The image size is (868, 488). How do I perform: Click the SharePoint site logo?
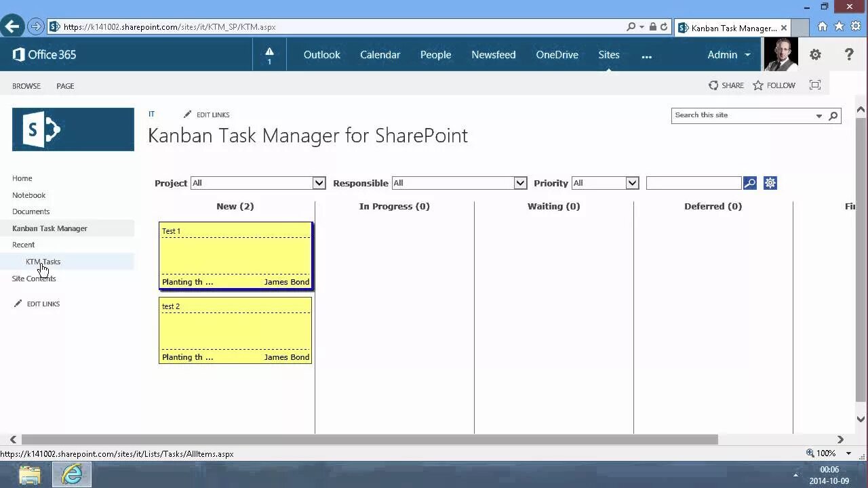73,129
